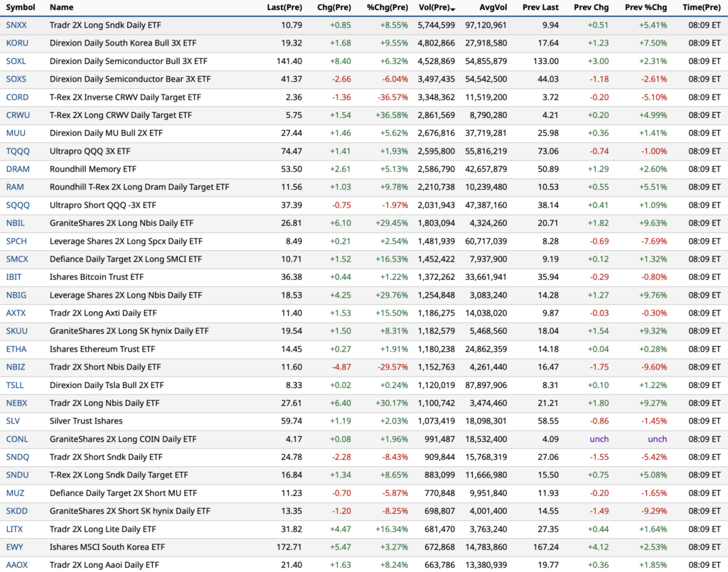Open the SPCH symbol link
This screenshot has width=728, height=572.
pos(16,241)
